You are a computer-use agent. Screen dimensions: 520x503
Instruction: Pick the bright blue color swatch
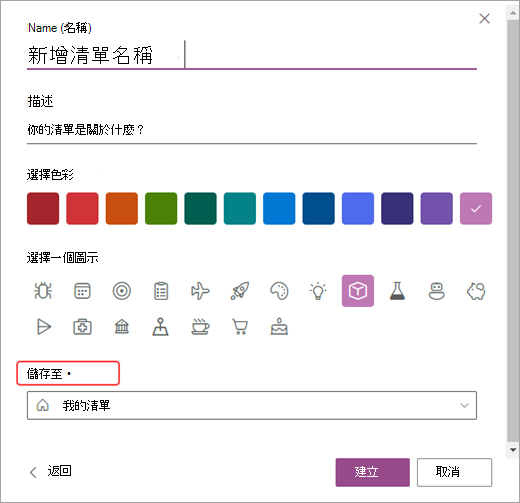[x=279, y=208]
